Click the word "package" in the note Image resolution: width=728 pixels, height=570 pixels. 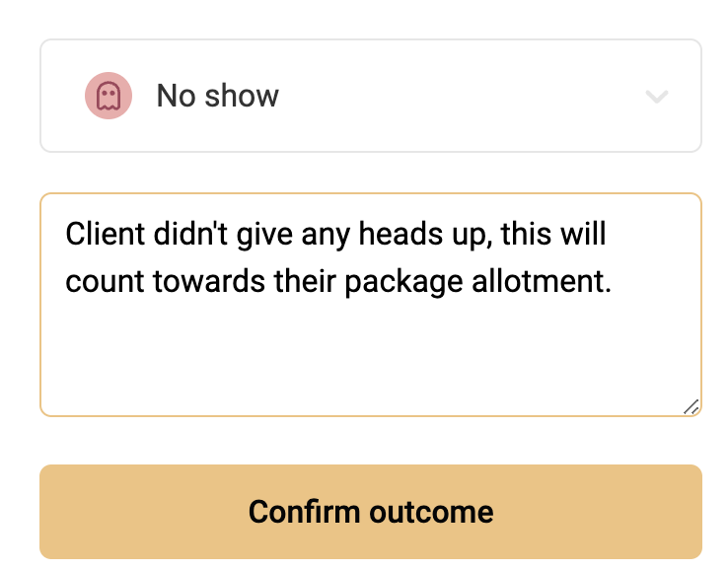click(403, 282)
